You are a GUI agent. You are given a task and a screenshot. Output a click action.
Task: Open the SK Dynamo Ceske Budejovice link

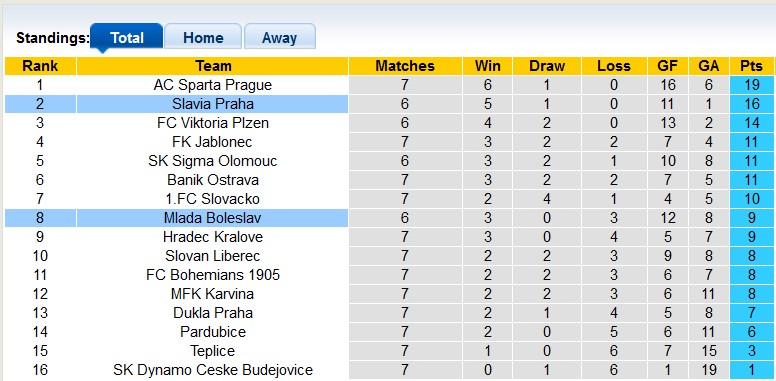click(x=213, y=370)
